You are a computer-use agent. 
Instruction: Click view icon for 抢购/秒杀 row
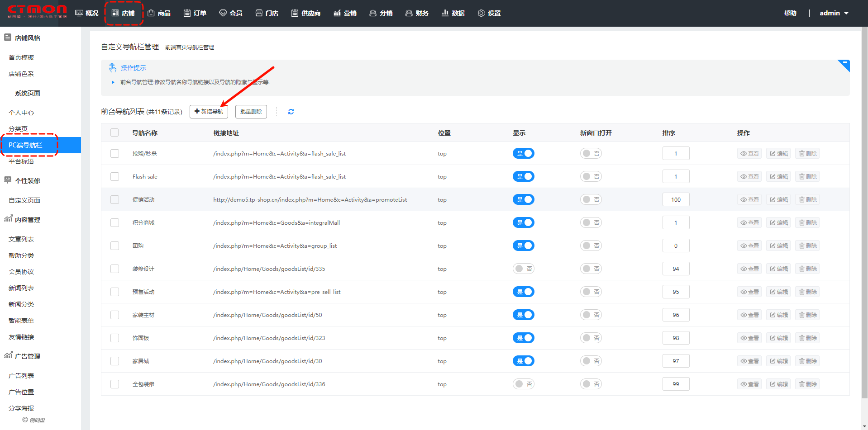[749, 154]
